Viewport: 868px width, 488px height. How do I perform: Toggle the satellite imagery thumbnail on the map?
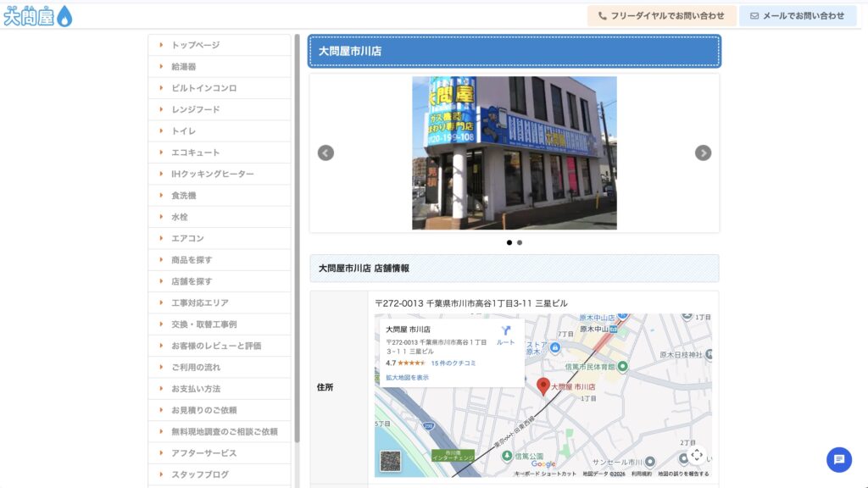pyautogui.click(x=390, y=461)
